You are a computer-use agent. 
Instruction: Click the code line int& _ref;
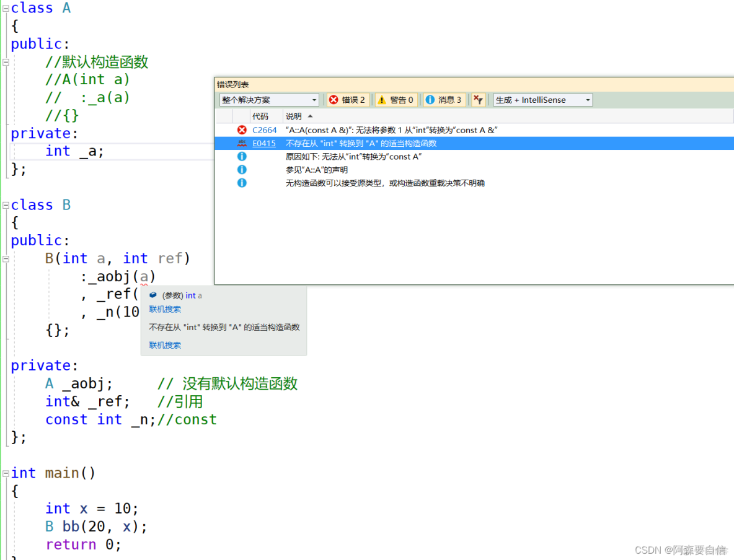click(87, 401)
